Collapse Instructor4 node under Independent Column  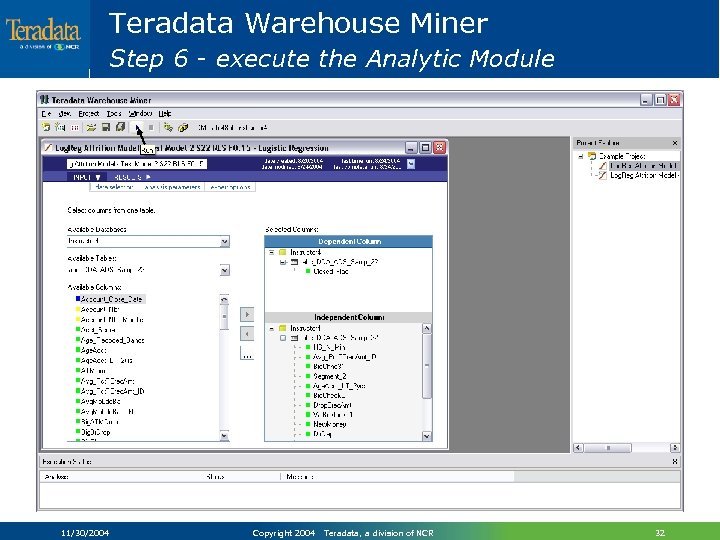(x=271, y=328)
